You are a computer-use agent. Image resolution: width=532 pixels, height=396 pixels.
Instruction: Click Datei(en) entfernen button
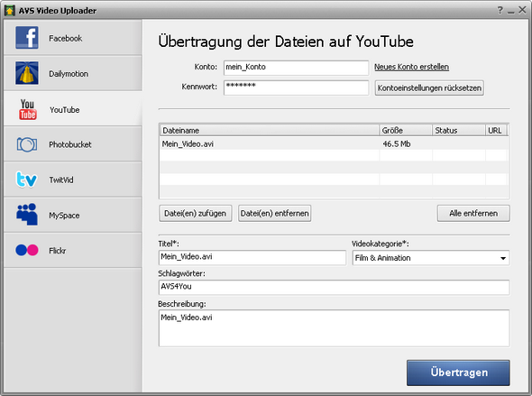pos(274,214)
